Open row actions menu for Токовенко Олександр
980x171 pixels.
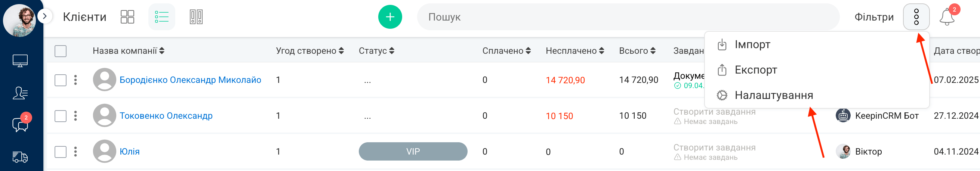click(x=75, y=115)
